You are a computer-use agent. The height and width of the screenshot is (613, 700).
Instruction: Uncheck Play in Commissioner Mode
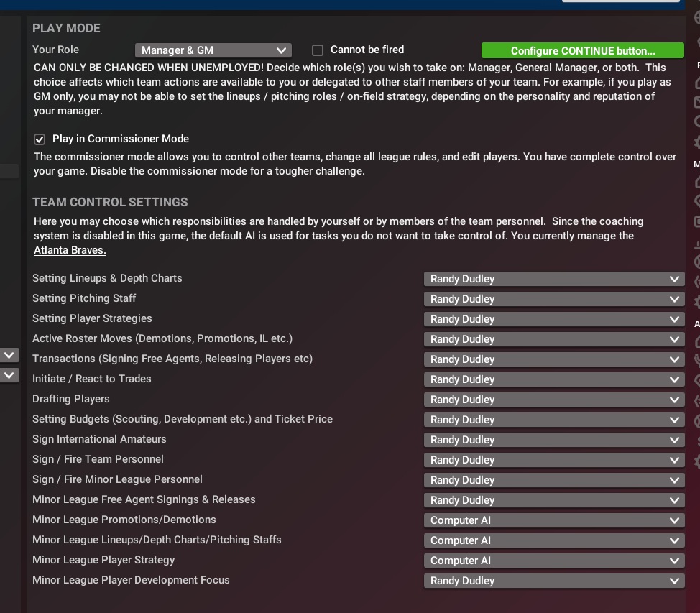[x=40, y=139]
